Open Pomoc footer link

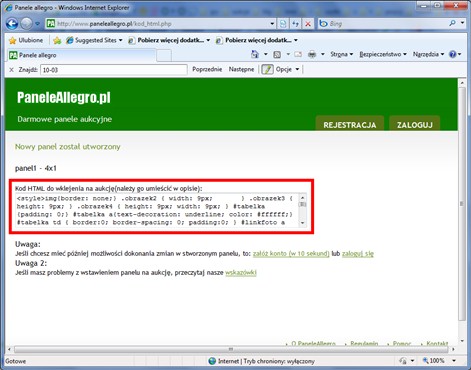tap(402, 343)
